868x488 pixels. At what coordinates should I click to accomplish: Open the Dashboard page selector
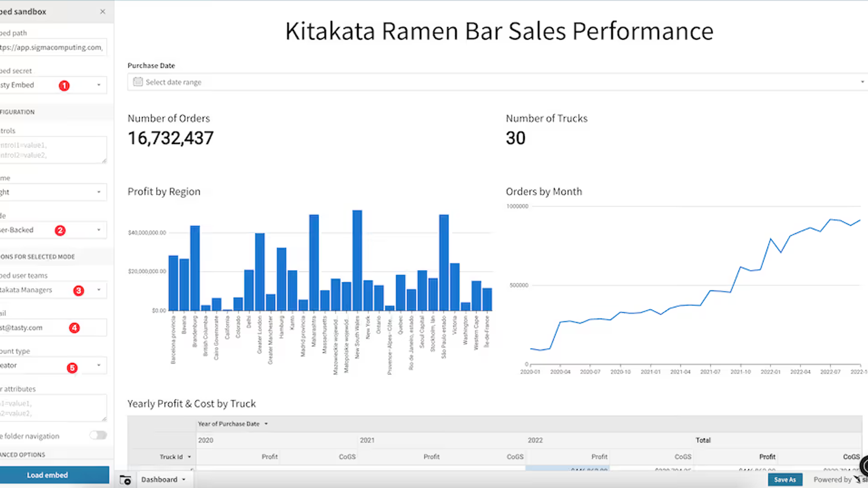point(163,479)
